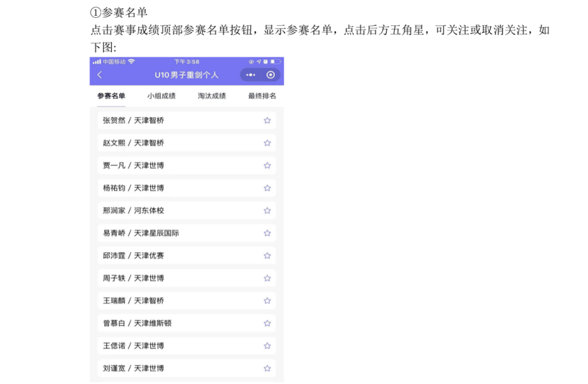Click the 中国移动 carrier label
The image size is (588, 384).
coord(114,62)
